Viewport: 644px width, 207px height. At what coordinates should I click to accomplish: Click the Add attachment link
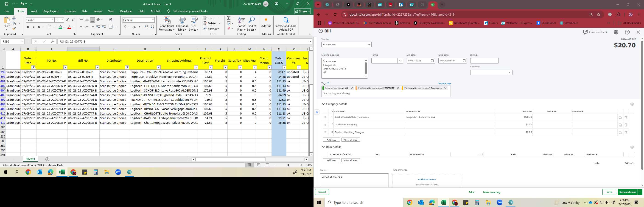[427, 179]
